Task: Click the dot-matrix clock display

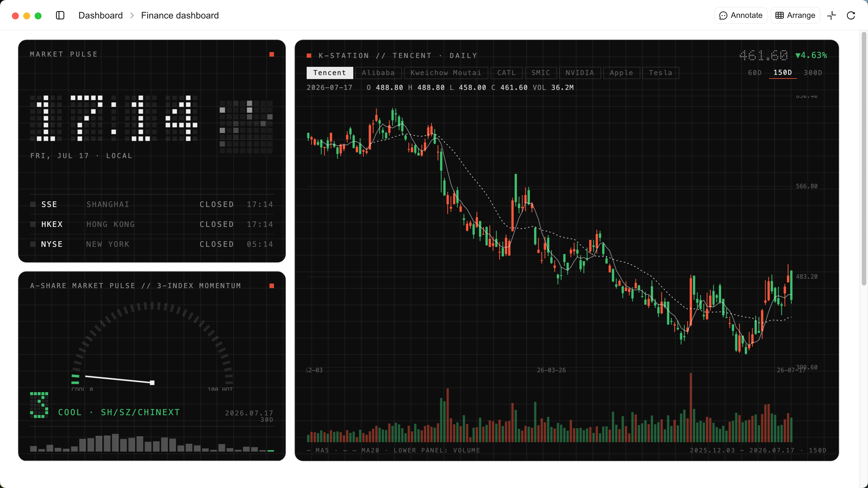Action: [x=114, y=118]
